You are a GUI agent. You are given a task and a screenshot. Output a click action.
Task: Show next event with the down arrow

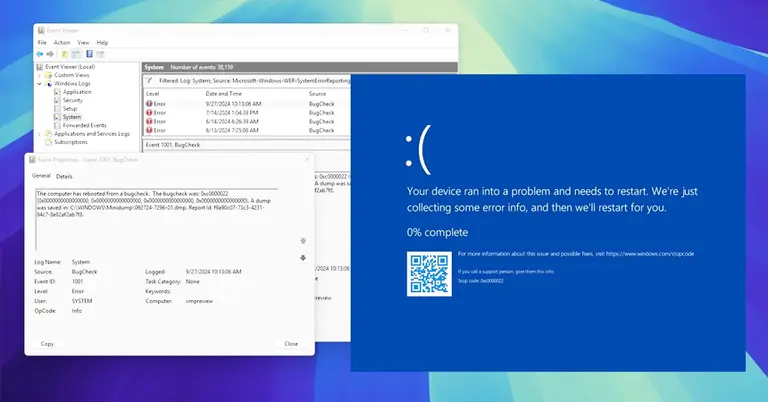click(x=303, y=258)
